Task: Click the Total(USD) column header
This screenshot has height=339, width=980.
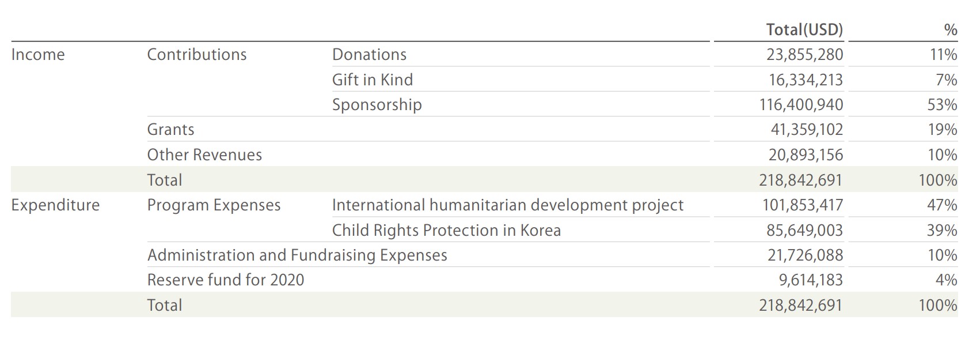Action: 804,30
